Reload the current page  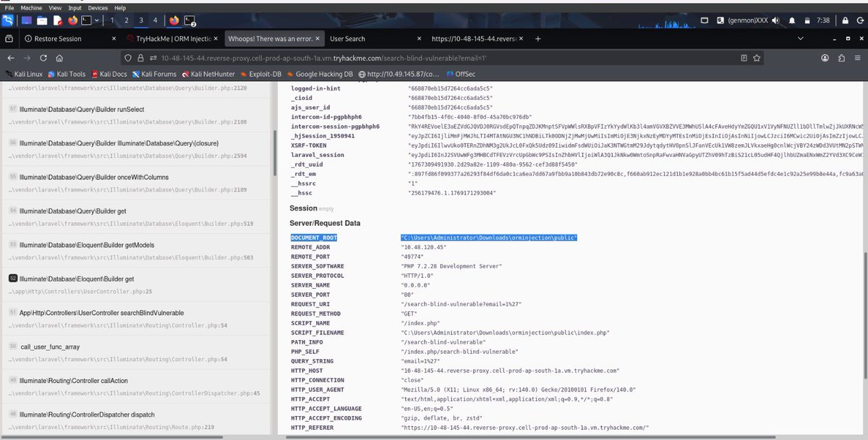(43, 58)
